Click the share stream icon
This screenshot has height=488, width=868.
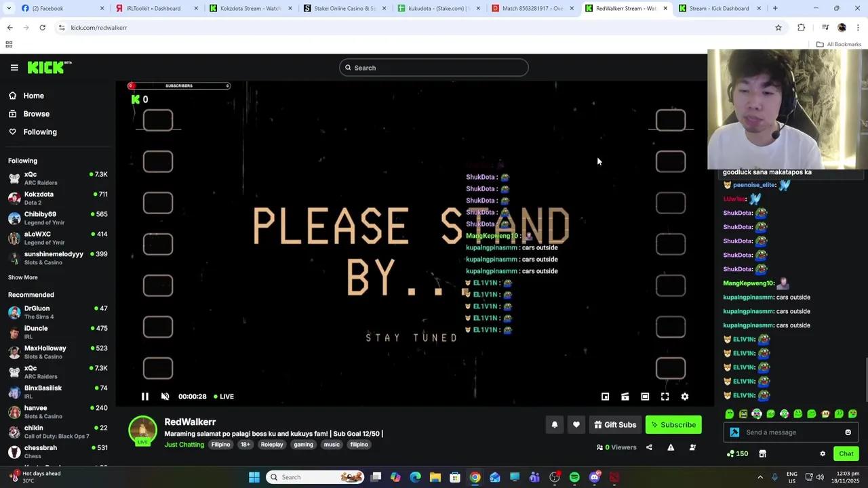[649, 447]
